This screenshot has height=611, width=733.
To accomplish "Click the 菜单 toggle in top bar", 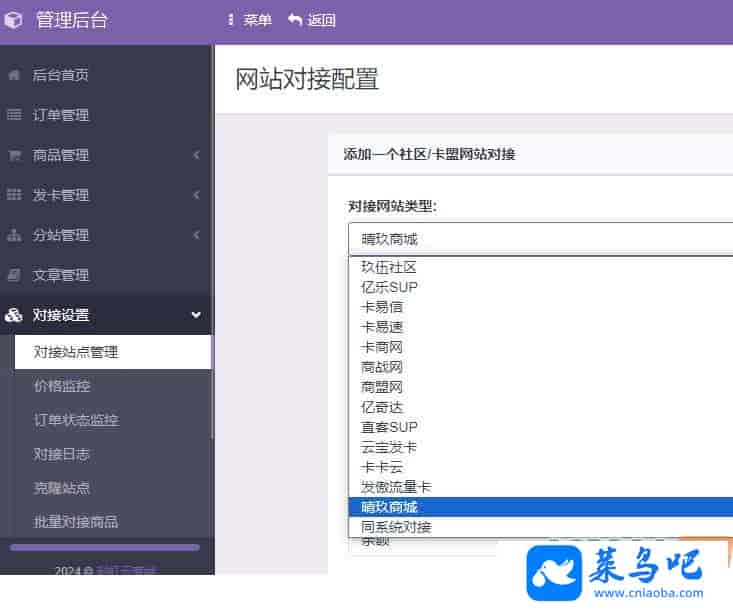I will coord(249,20).
